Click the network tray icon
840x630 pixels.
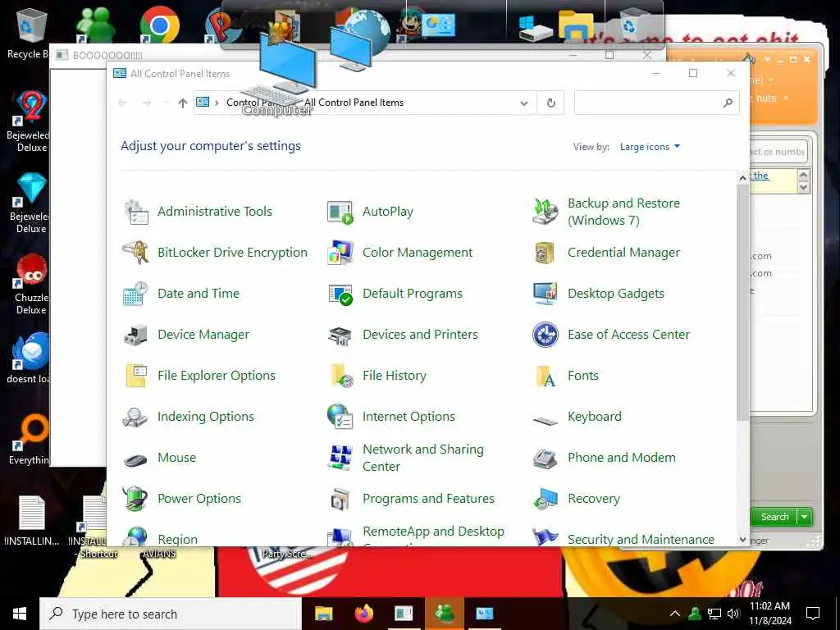[714, 614]
